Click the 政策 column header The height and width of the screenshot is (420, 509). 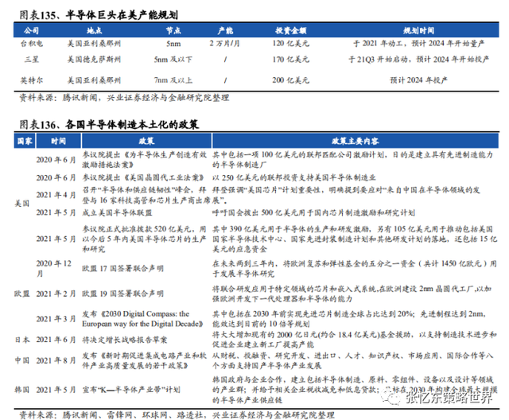click(146, 141)
